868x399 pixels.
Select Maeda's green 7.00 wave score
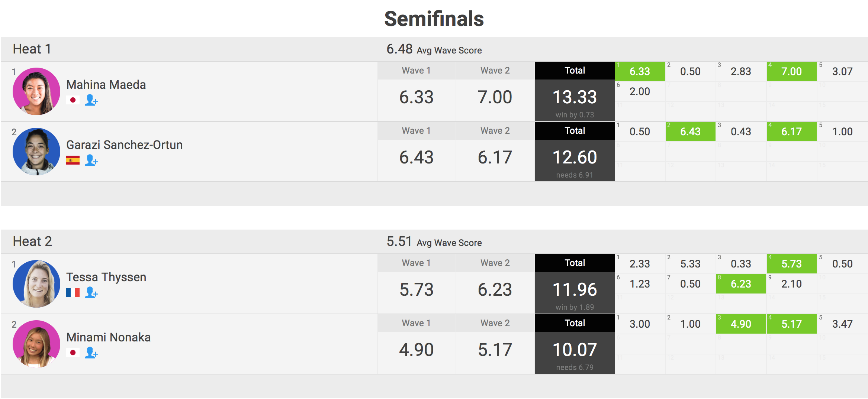(791, 71)
